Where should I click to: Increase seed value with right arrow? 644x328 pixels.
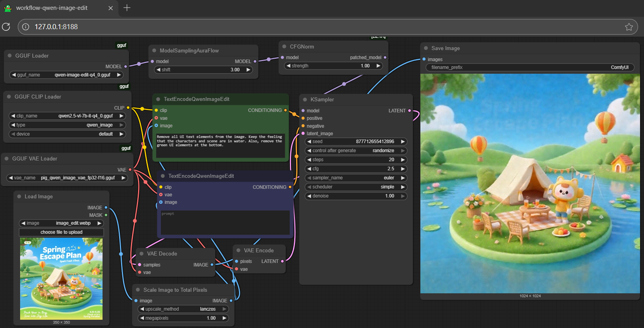[403, 142]
